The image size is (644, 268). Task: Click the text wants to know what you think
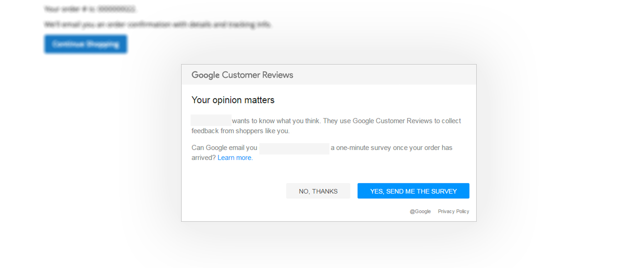[x=275, y=121]
